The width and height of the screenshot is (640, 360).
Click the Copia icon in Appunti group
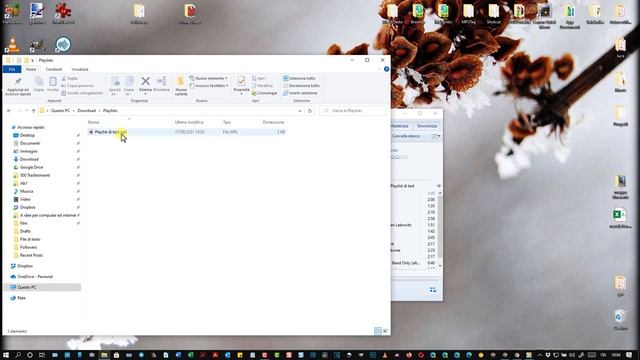(39, 84)
